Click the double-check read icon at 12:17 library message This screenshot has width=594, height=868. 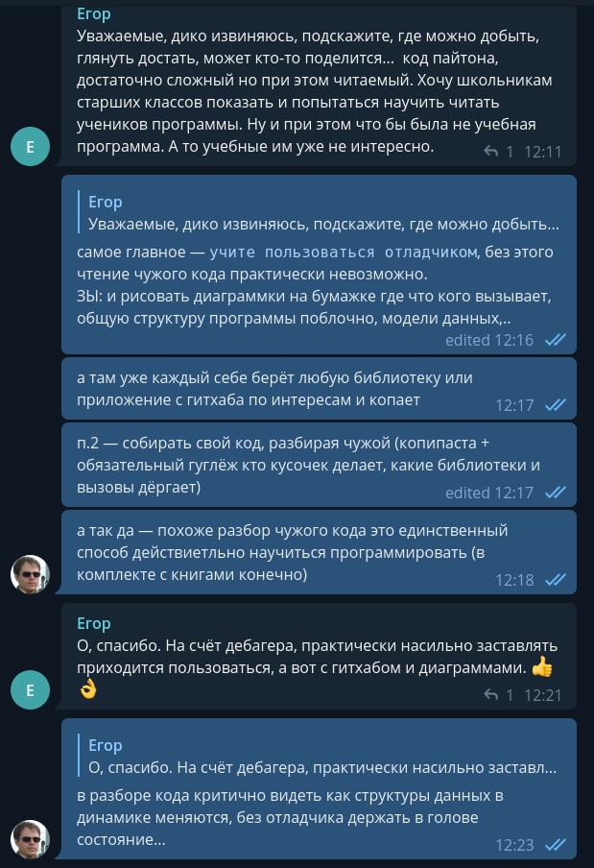coord(556,405)
